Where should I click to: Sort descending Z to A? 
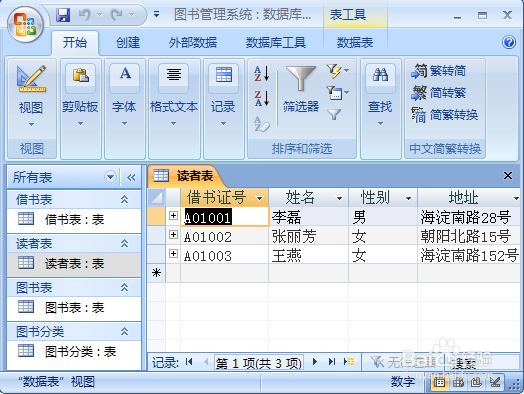tap(262, 98)
